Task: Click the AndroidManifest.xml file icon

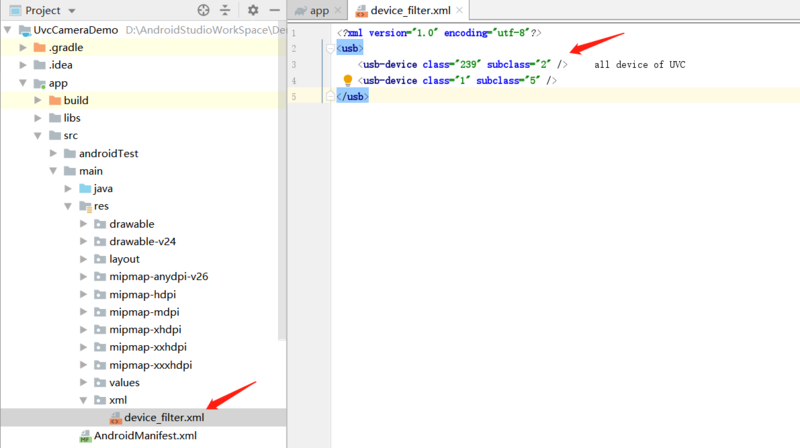Action: pyautogui.click(x=85, y=436)
